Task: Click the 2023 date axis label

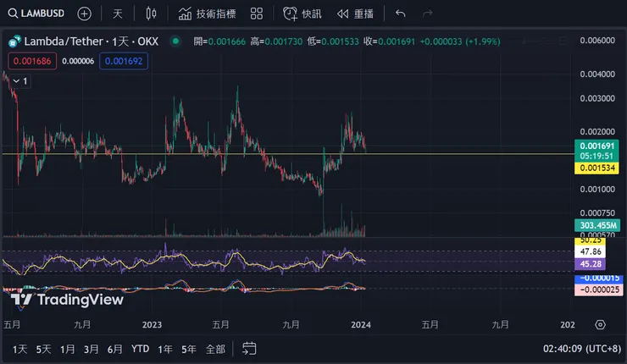Action: pos(152,325)
